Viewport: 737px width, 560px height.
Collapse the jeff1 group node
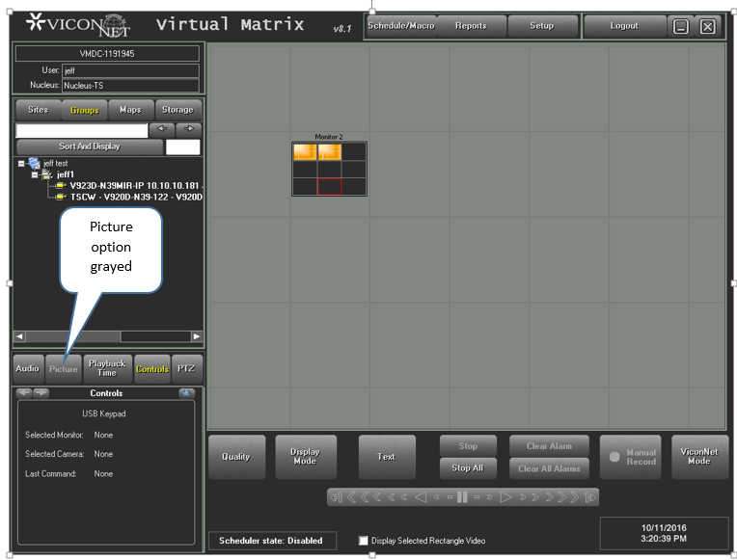tap(35, 174)
